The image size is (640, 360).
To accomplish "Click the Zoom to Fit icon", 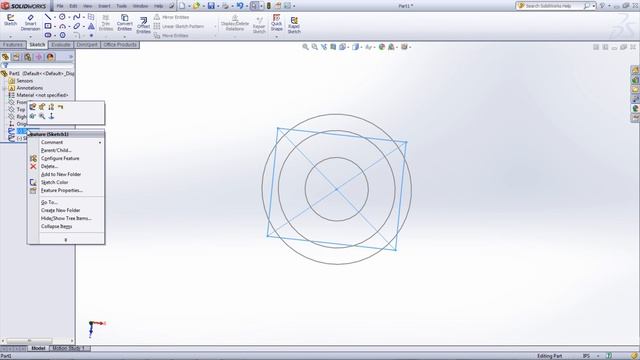I will (305, 47).
